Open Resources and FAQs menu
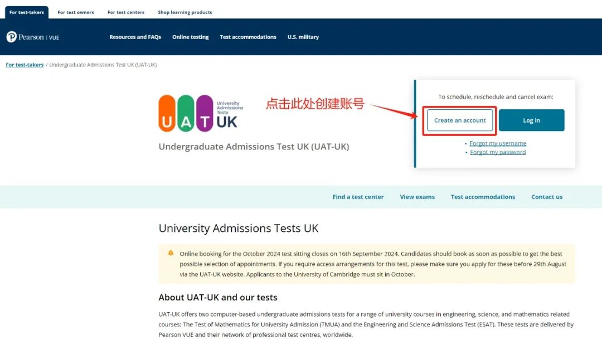Screen dimensions: 602x364 [x=135, y=37]
